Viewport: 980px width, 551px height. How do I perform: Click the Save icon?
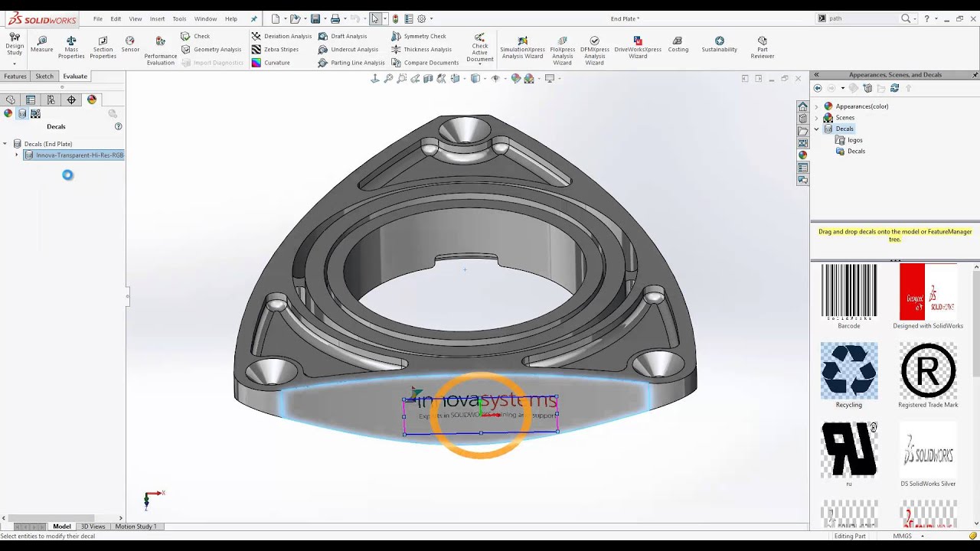pos(315,18)
